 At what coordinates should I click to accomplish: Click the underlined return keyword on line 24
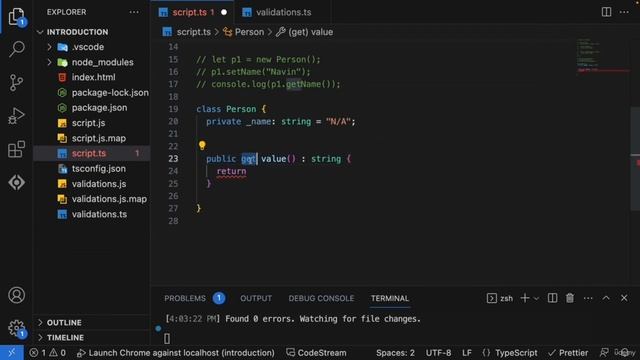point(231,171)
